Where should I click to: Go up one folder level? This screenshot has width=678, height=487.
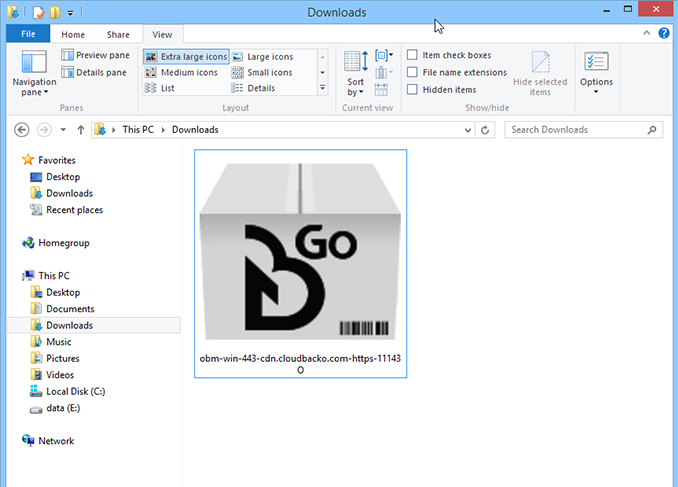pos(80,130)
